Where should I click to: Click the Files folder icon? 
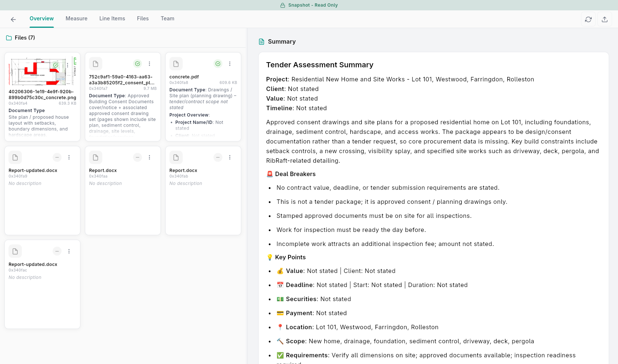point(9,38)
